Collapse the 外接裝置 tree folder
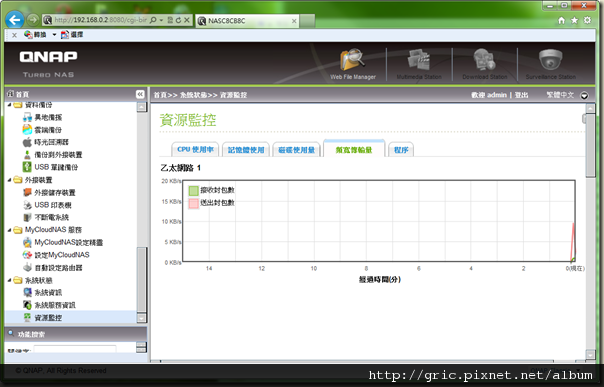The width and height of the screenshot is (604, 387). pyautogui.click(x=10, y=180)
